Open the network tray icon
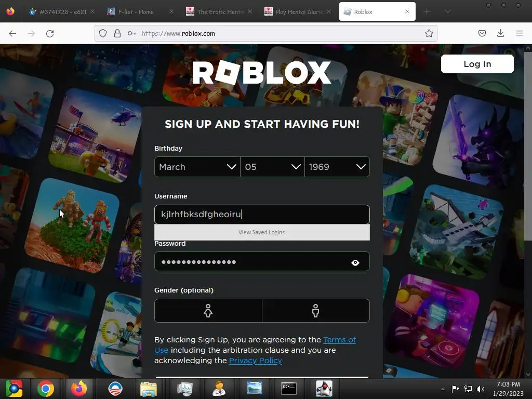This screenshot has width=532, height=399. point(468,389)
